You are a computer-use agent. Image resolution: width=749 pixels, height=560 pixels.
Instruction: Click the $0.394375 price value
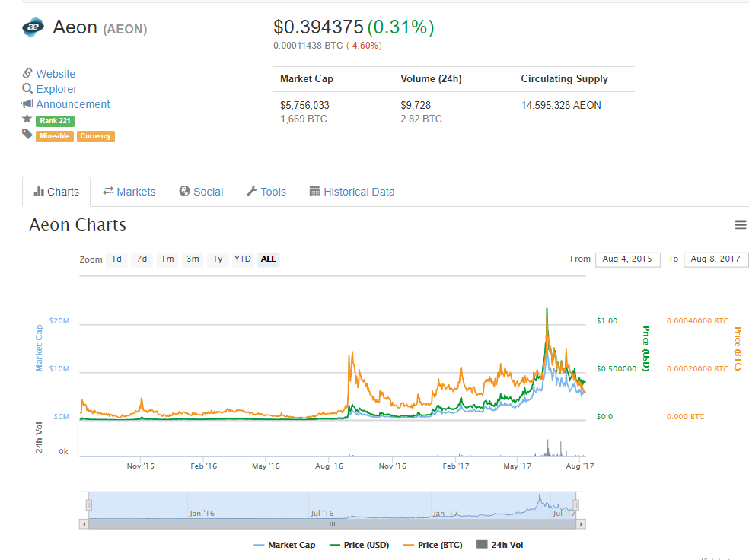318,27
